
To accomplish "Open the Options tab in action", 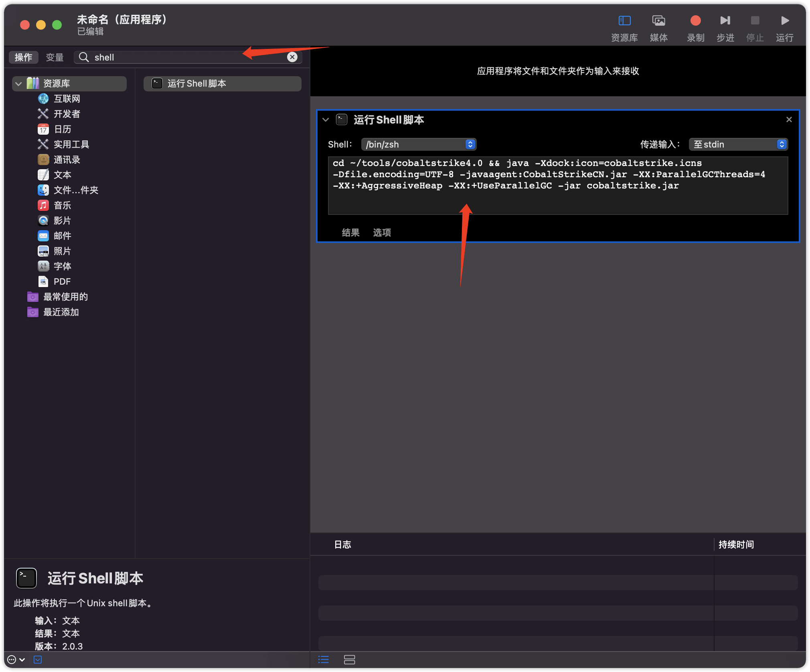I will [x=382, y=233].
